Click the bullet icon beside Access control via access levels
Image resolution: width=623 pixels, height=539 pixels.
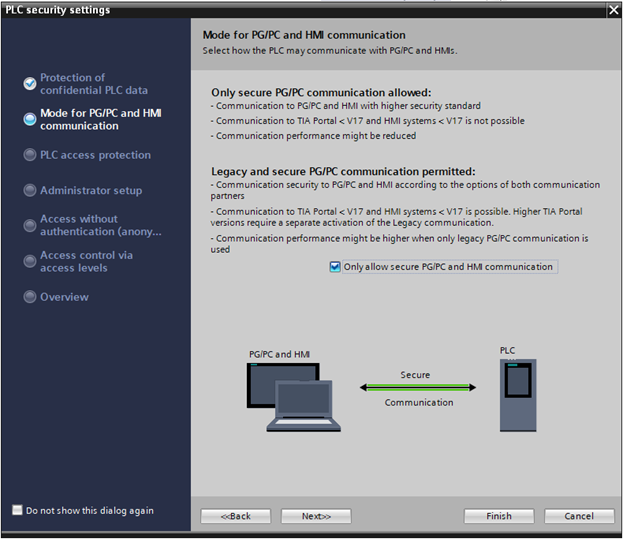coord(30,261)
